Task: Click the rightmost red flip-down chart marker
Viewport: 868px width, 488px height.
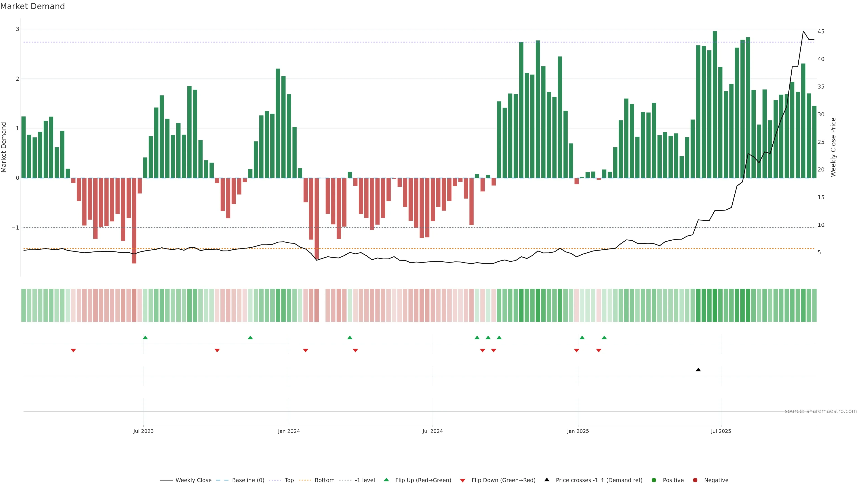Action: point(599,351)
